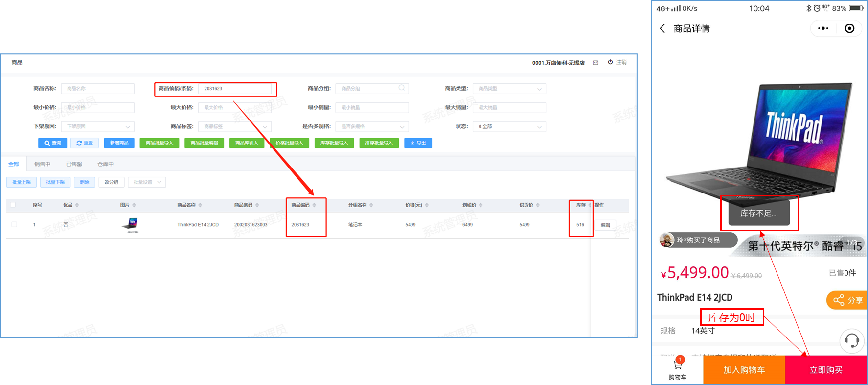Image resolution: width=868 pixels, height=385 pixels.
Task: Tap the circular close target icon on phone
Action: tap(850, 28)
